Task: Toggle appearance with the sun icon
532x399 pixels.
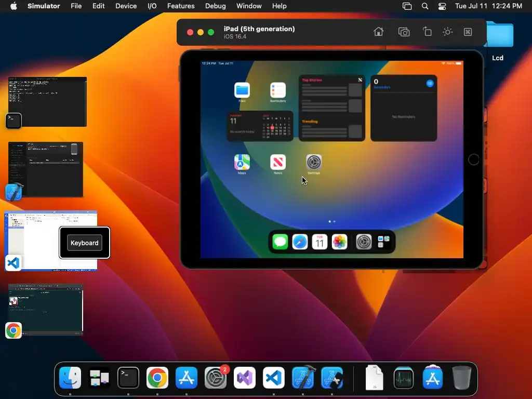Action: (447, 32)
